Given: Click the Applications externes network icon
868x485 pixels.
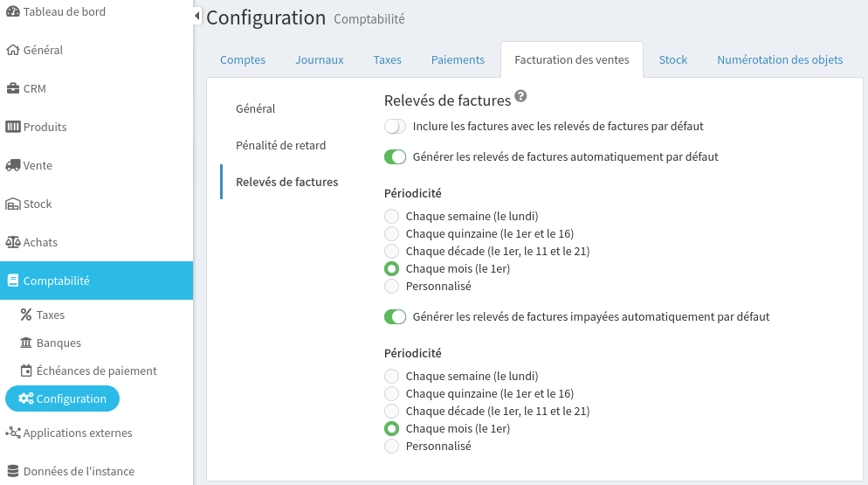Looking at the screenshot, I should tap(13, 433).
